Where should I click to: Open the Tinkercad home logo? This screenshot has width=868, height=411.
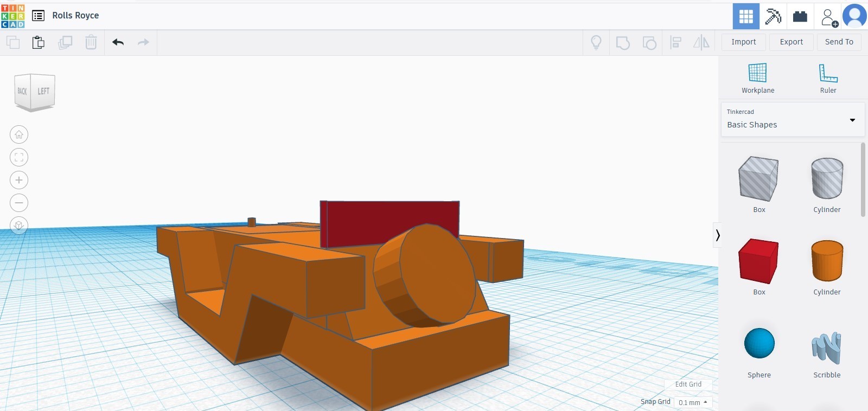(13, 16)
